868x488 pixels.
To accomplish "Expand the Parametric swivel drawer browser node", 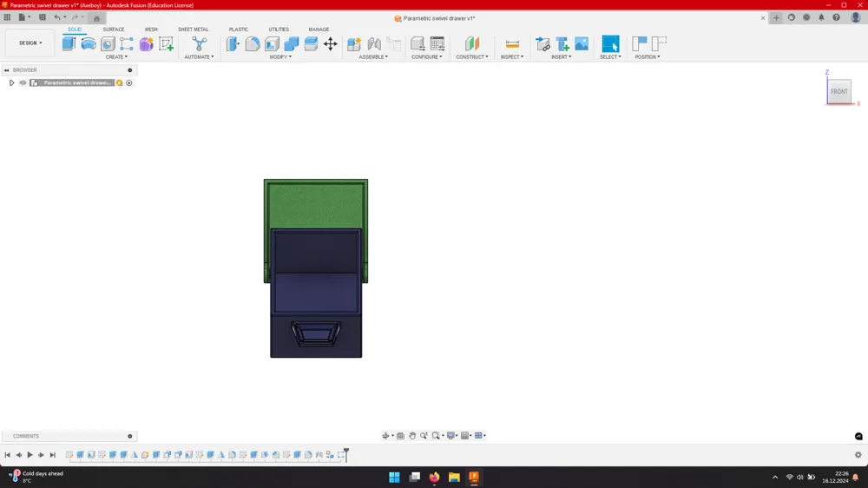I will [x=11, y=82].
